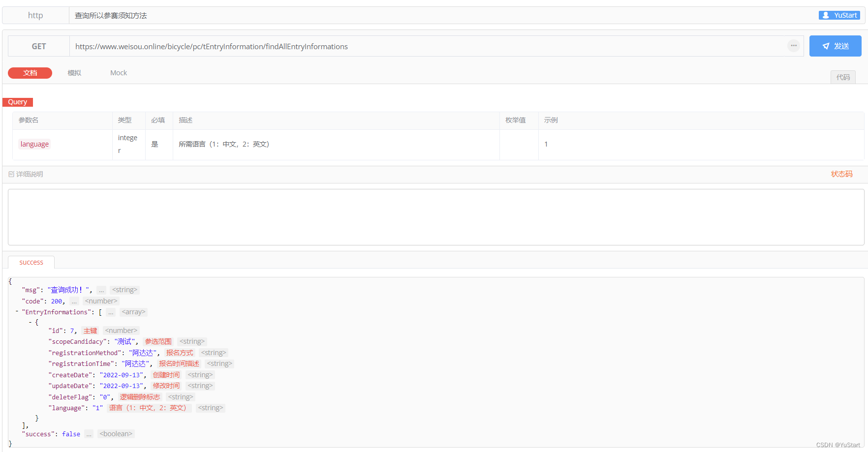Viewport: 868px width, 452px height.
Task: Click the 报名时间描述 annotation tag
Action: pos(179,363)
